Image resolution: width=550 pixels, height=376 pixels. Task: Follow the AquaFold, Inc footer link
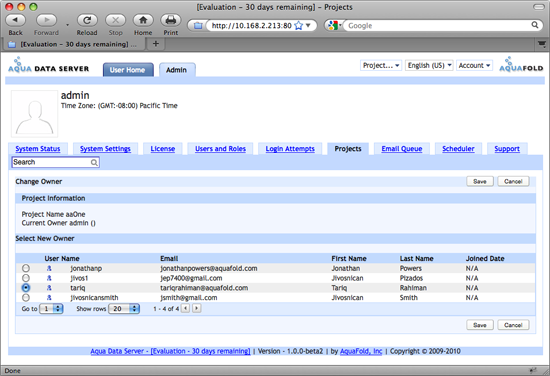click(361, 351)
